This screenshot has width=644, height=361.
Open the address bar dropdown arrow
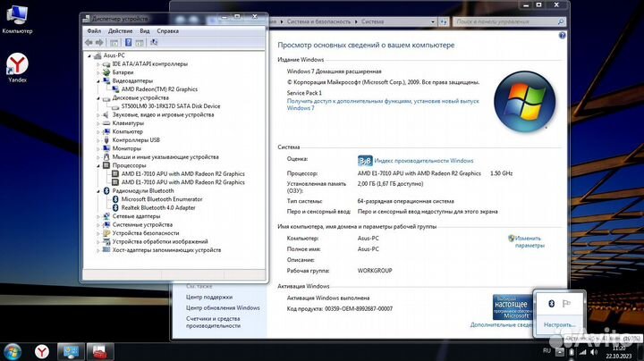[433, 21]
